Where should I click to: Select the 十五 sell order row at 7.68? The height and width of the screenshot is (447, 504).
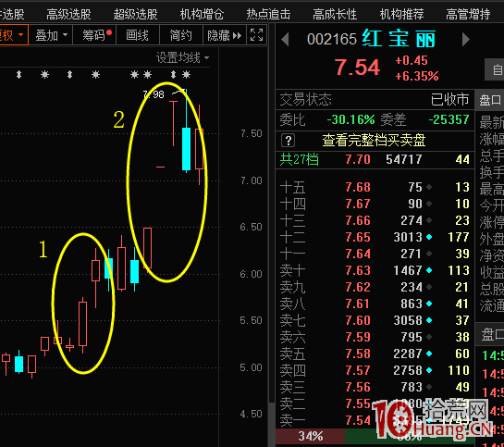pos(375,187)
